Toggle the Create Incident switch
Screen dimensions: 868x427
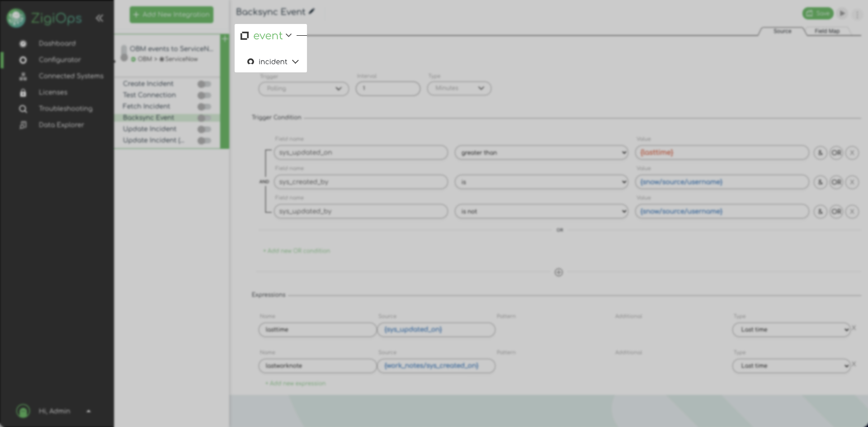[204, 84]
